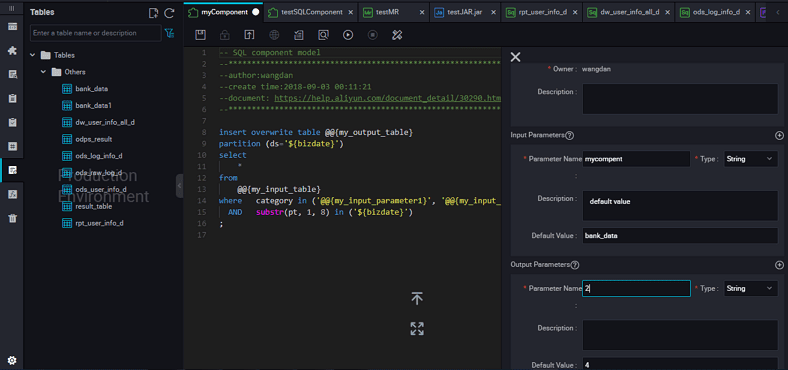Collapse the Others folder
This screenshot has height=370, width=788.
point(43,72)
